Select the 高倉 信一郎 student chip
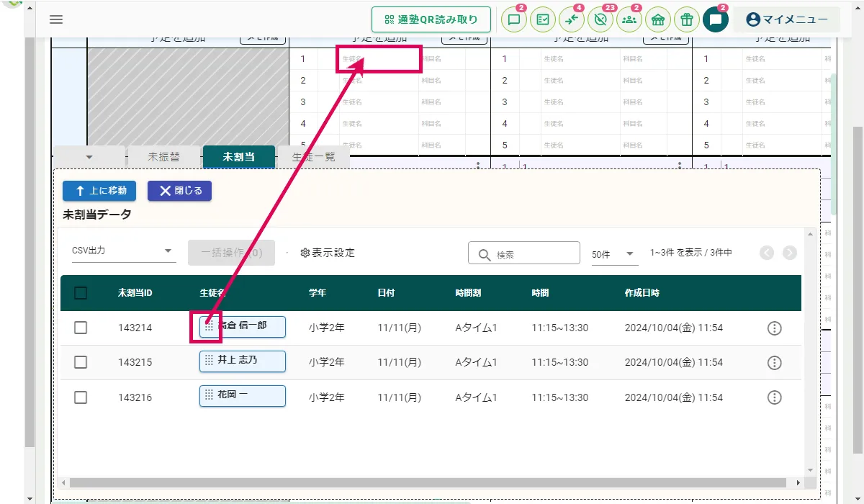The width and height of the screenshot is (864, 504). click(x=243, y=326)
